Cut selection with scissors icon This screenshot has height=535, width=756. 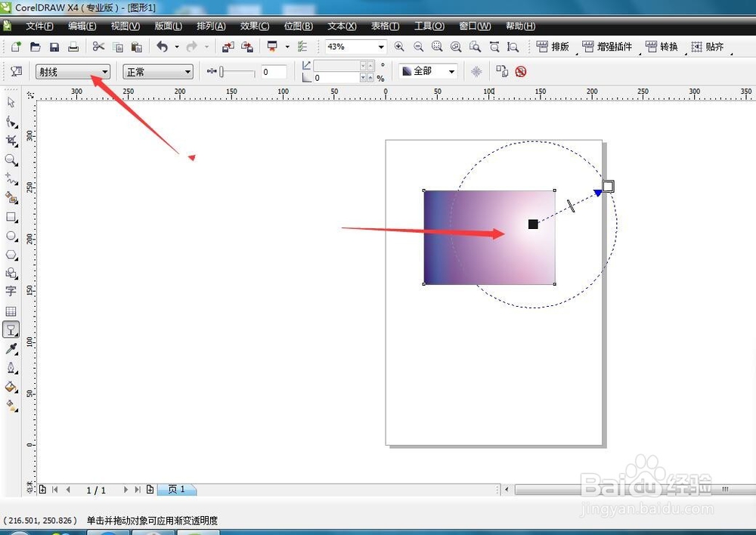coord(98,46)
